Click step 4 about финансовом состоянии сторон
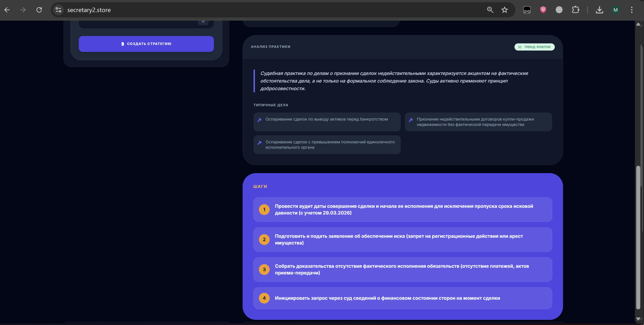The width and height of the screenshot is (644, 325). click(403, 298)
